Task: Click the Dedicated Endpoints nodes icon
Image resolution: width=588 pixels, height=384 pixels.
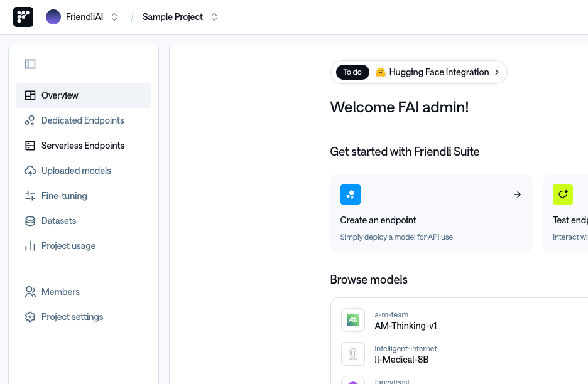Action: tap(30, 120)
